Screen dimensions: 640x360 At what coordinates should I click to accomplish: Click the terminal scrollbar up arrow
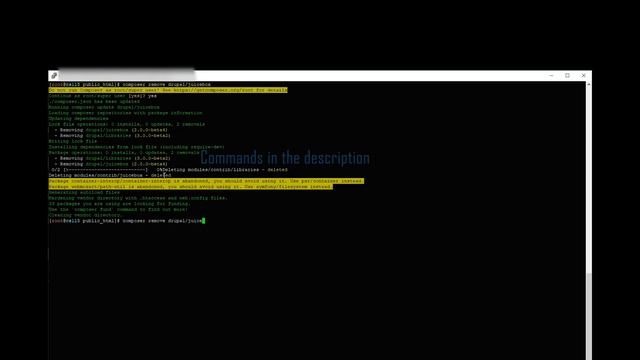pos(589,84)
